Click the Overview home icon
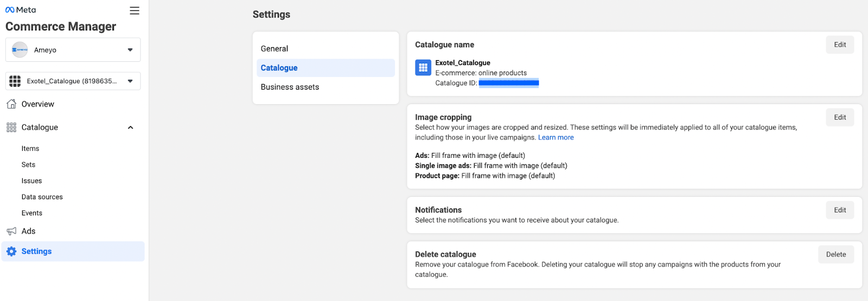The width and height of the screenshot is (868, 301). [11, 104]
